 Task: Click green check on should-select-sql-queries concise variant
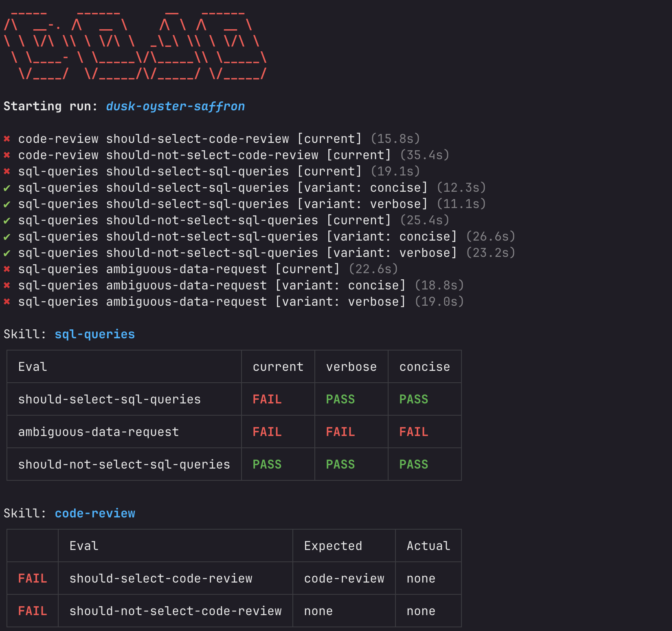click(x=7, y=187)
